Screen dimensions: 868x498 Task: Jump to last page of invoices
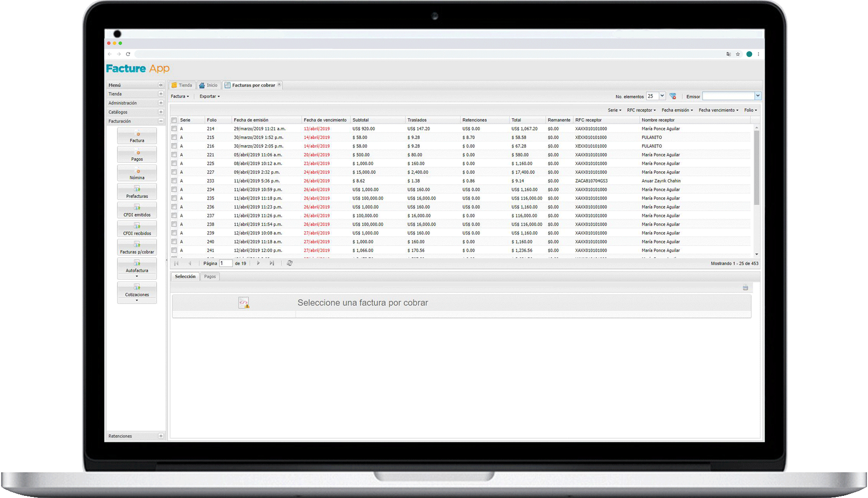coord(272,263)
